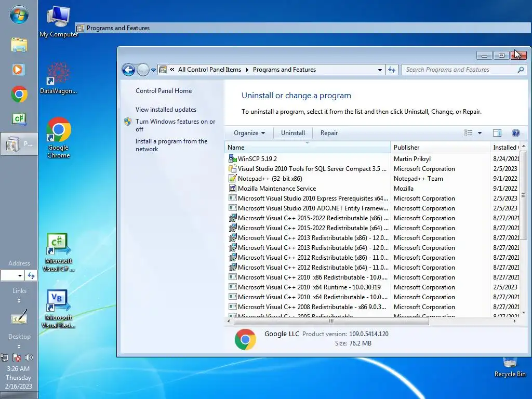Viewport: 532px width, 399px height.
Task: Select Microsoft Visual Studio 2010 Express Prerequisites row
Action: click(373, 198)
